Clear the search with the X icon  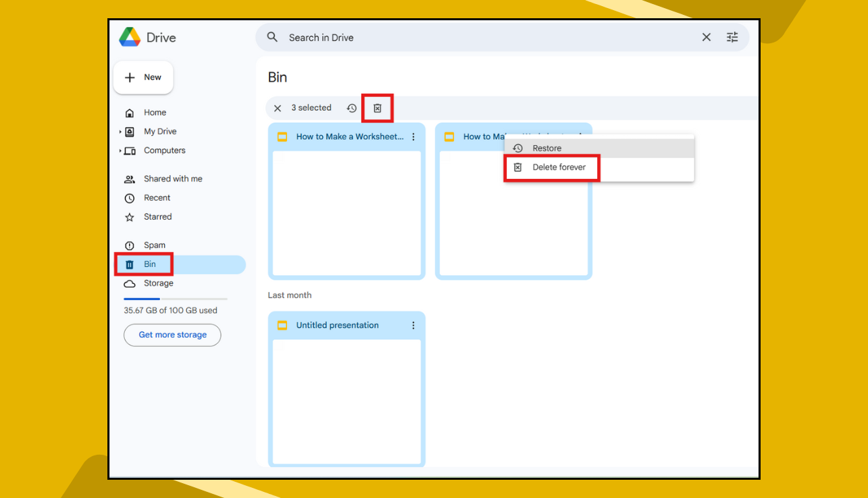tap(706, 37)
